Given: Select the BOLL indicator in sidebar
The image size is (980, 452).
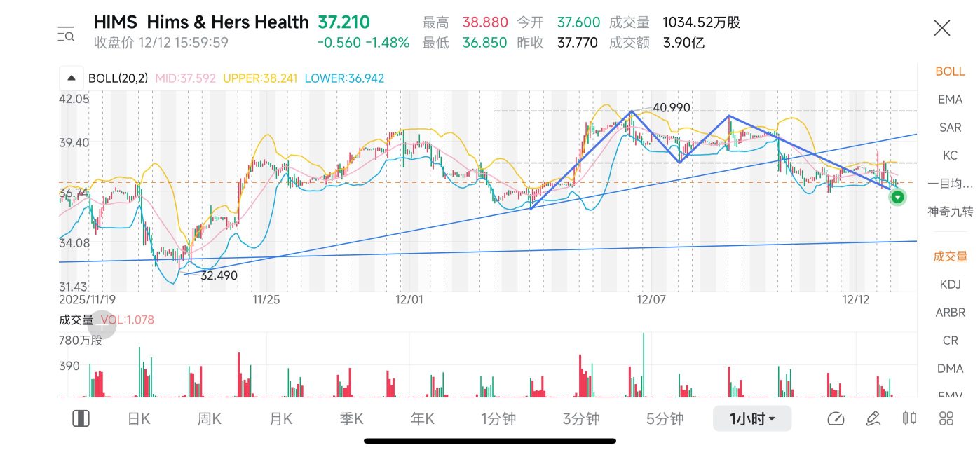Looking at the screenshot, I should (x=950, y=71).
